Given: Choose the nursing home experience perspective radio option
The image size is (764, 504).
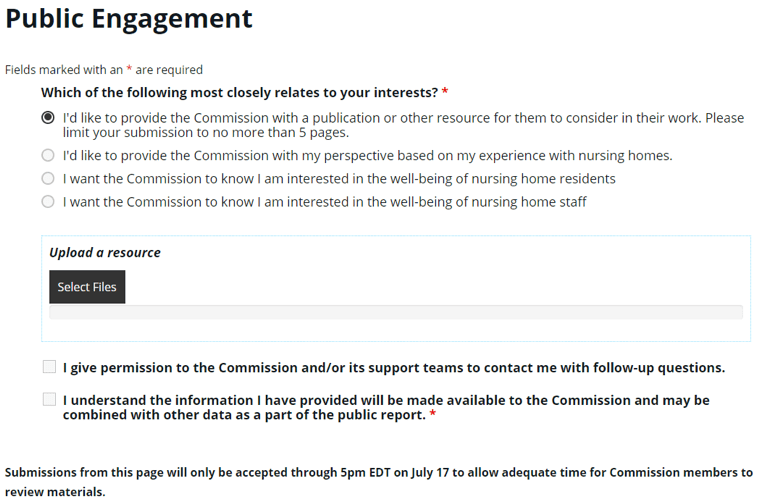Looking at the screenshot, I should pos(48,156).
